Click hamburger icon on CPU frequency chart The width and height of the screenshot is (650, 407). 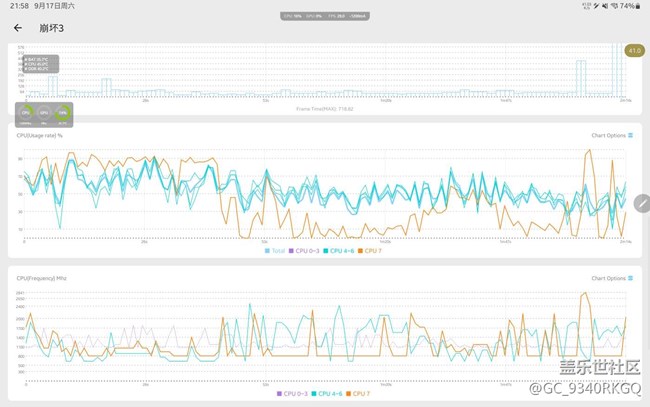point(631,278)
